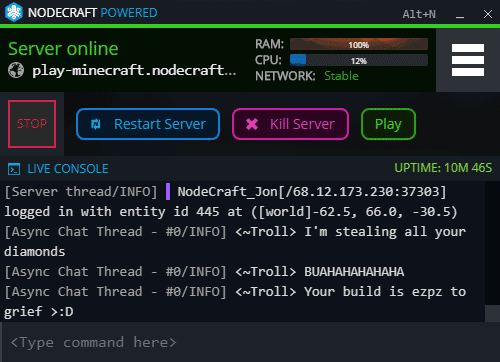500x362 pixels.
Task: Click the RAM usage bar
Action: point(359,44)
